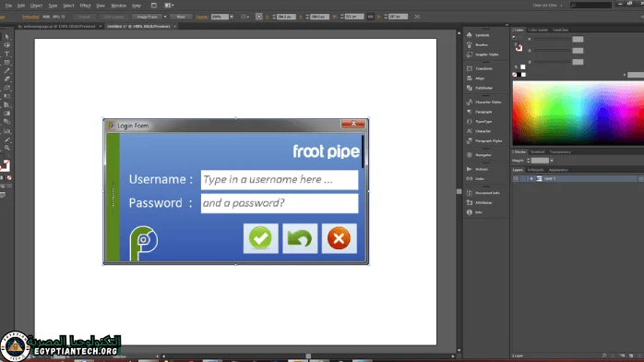Open the Edit menu
Viewport: 644px width, 362px height.
click(x=21, y=6)
